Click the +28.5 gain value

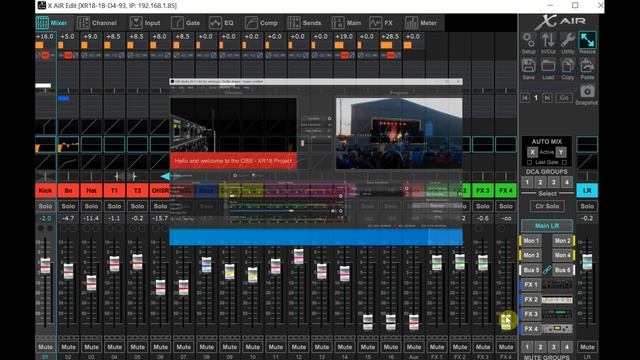click(x=390, y=36)
